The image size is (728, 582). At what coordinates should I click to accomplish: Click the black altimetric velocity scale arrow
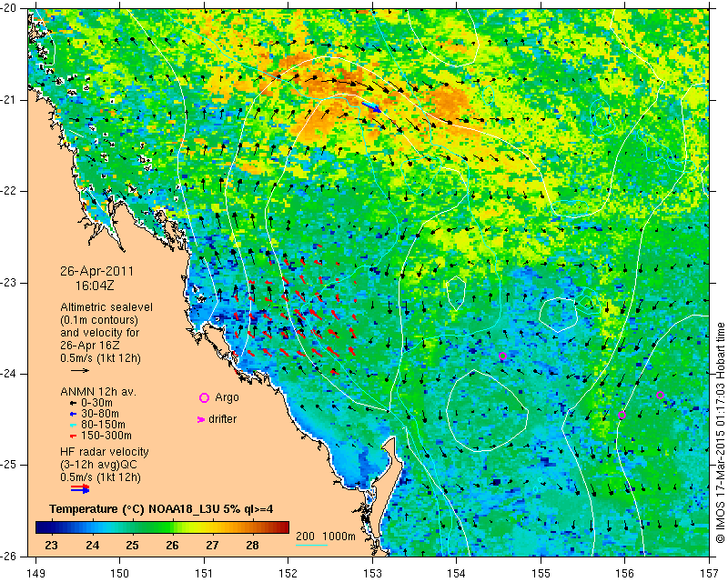coord(80,370)
